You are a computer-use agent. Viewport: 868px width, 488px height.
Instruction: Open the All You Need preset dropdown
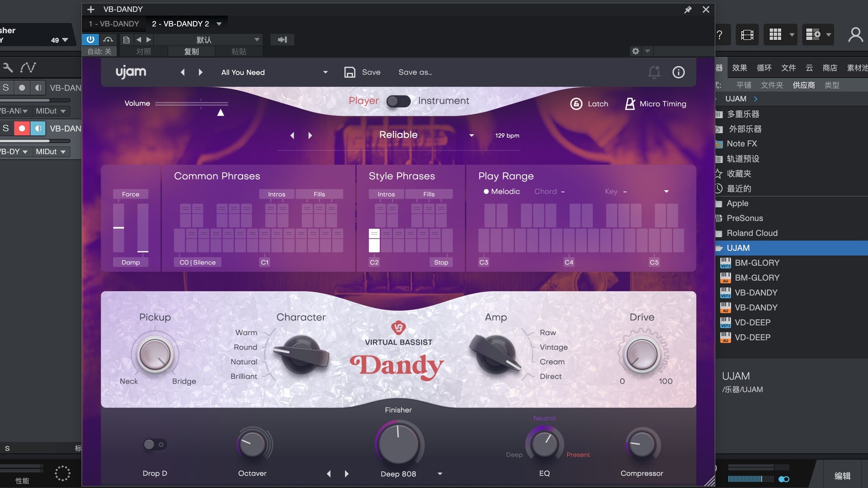(x=325, y=72)
